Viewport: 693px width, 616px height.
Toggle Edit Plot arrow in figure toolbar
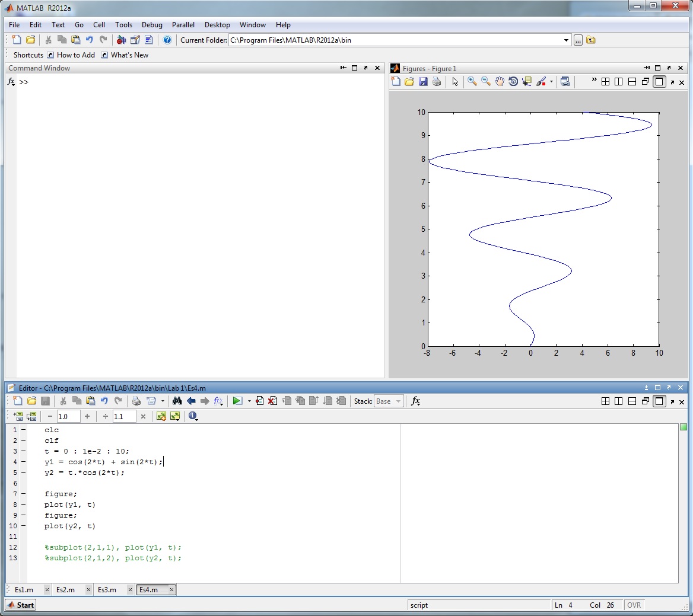tap(455, 82)
